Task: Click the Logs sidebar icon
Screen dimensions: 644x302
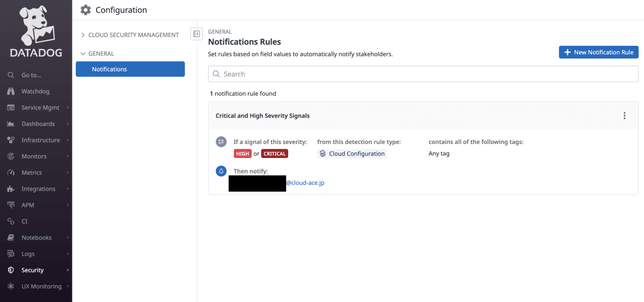Action: coord(11,254)
